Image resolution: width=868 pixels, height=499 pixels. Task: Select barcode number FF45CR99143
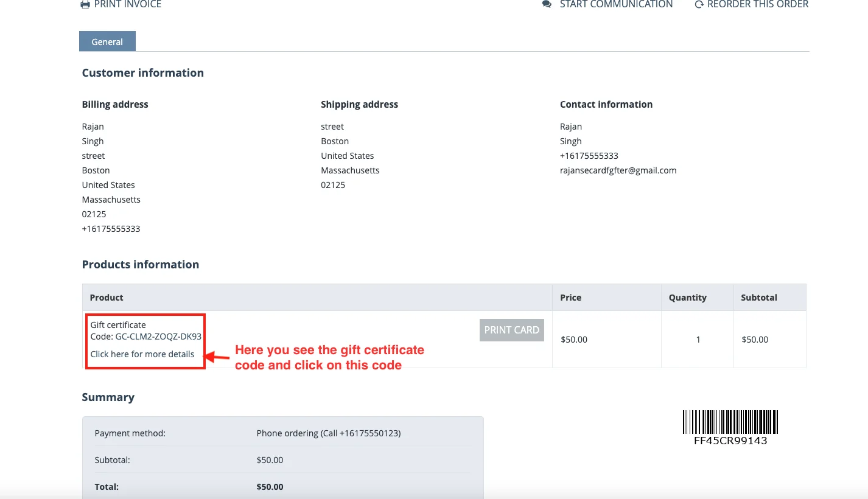[730, 441]
